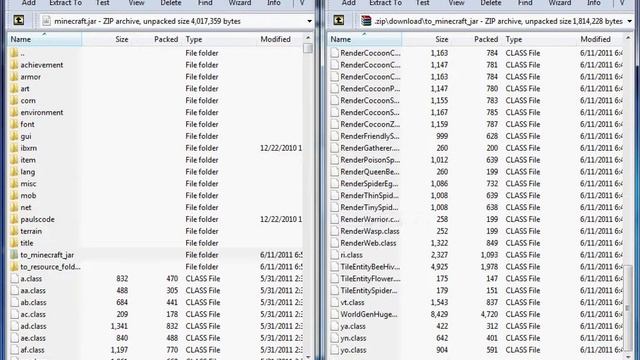Click the Wizard button in the left window

(x=240, y=3)
